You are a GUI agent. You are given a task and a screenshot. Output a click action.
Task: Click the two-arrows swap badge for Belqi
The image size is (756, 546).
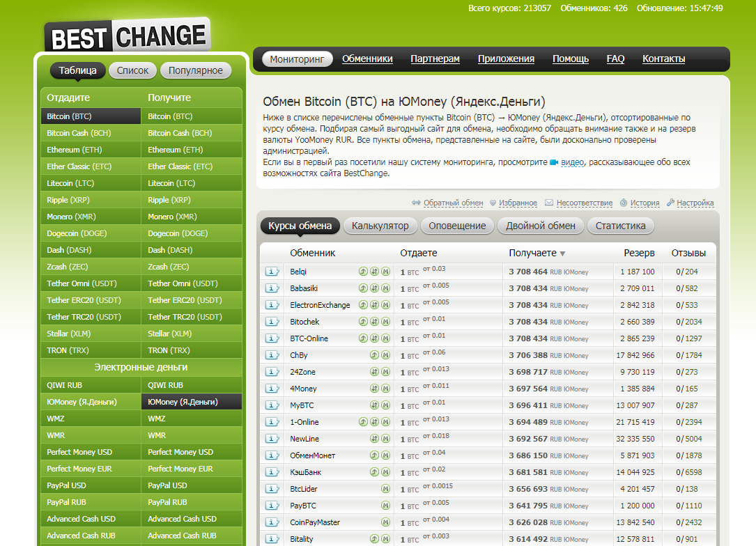click(x=375, y=272)
